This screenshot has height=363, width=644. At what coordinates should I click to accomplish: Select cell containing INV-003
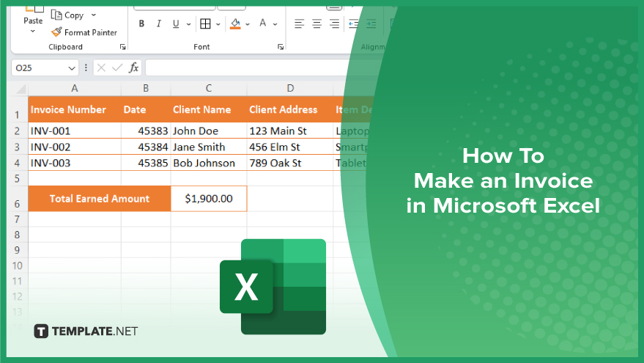[74, 163]
